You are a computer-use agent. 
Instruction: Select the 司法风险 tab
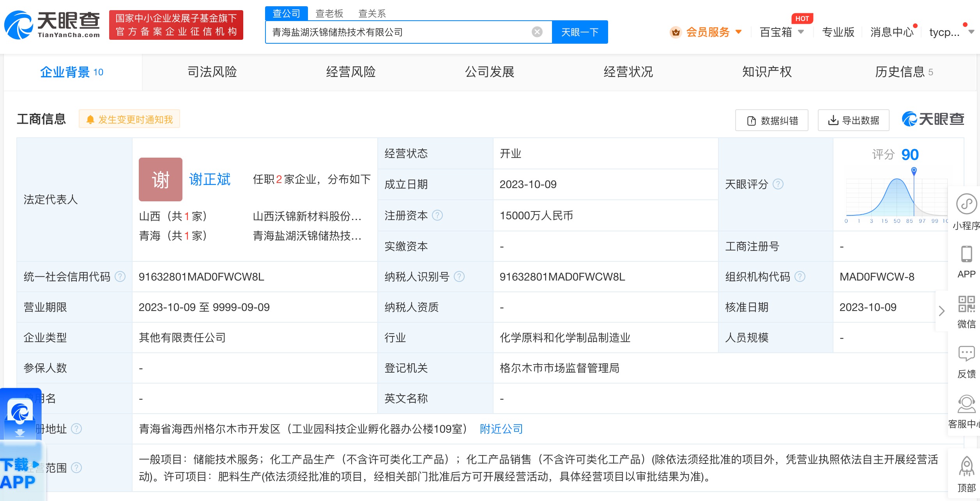click(212, 72)
